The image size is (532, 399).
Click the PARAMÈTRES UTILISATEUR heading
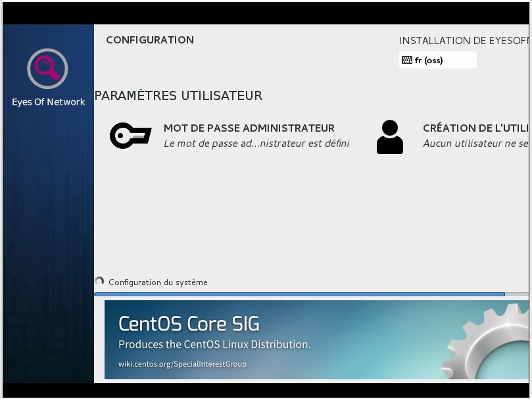tap(178, 95)
